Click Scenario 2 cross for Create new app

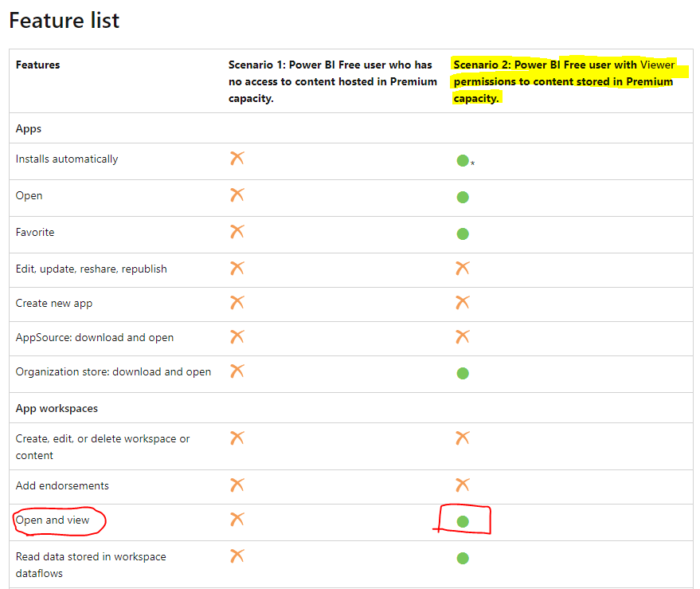pos(463,303)
